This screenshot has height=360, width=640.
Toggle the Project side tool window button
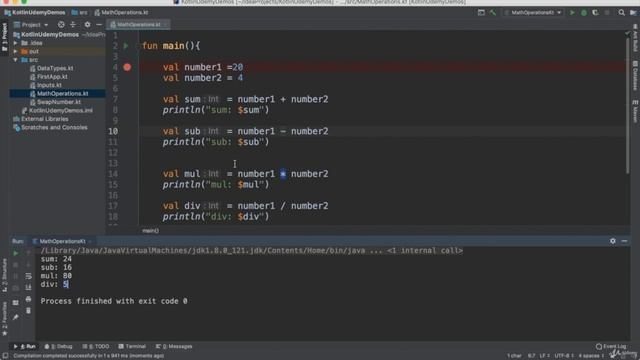(x=4, y=38)
